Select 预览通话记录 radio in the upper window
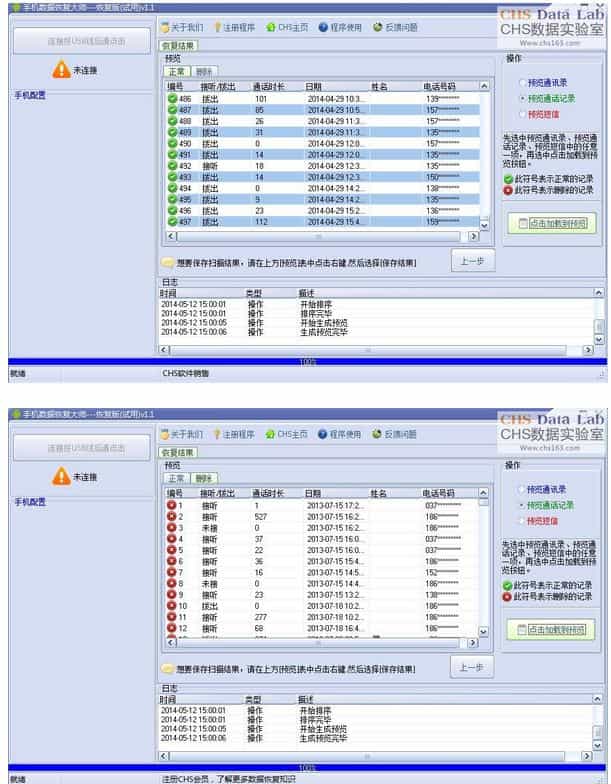 click(x=523, y=98)
